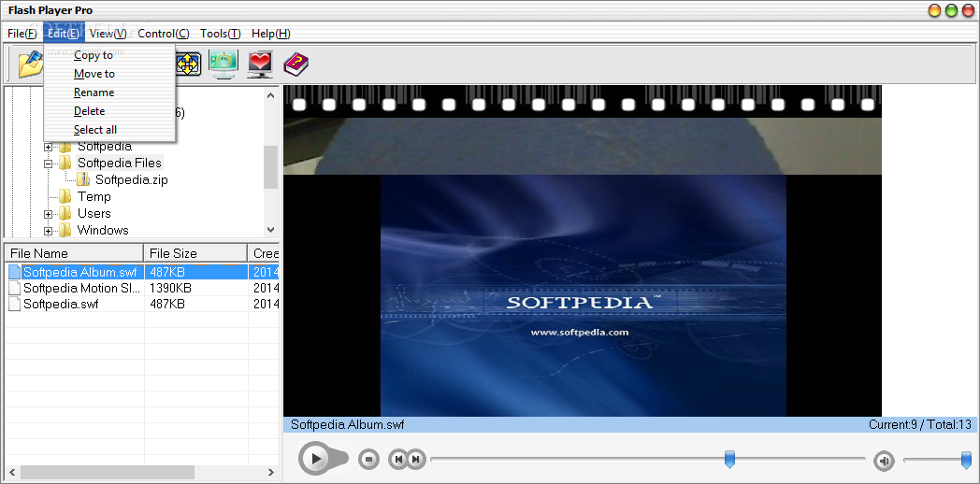Click the cut-off Created column header
Screen dimensions: 980x484
[x=264, y=253]
